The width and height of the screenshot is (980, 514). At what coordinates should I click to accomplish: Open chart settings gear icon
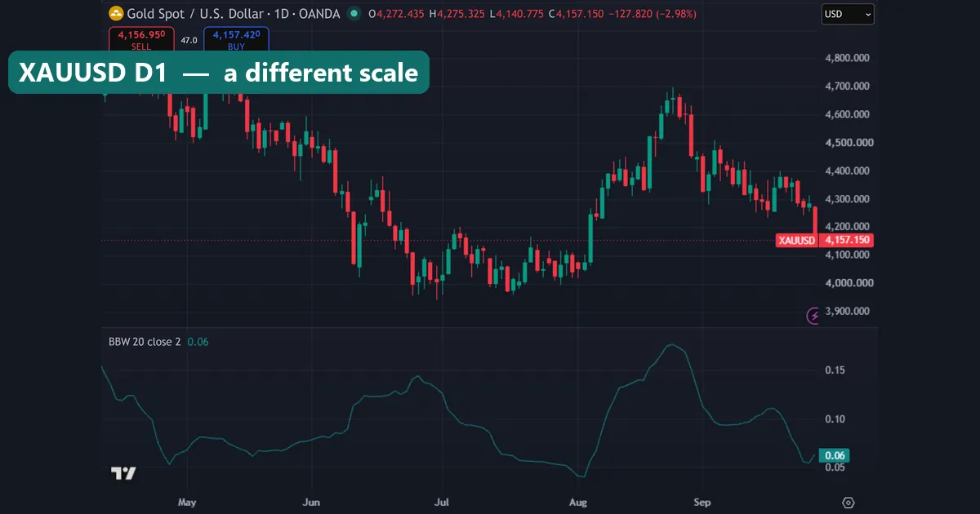[848, 503]
